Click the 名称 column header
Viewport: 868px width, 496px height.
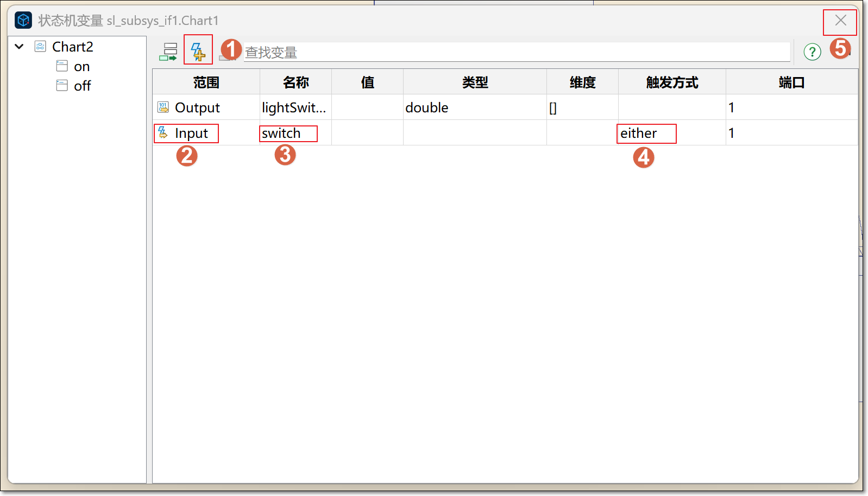point(295,82)
